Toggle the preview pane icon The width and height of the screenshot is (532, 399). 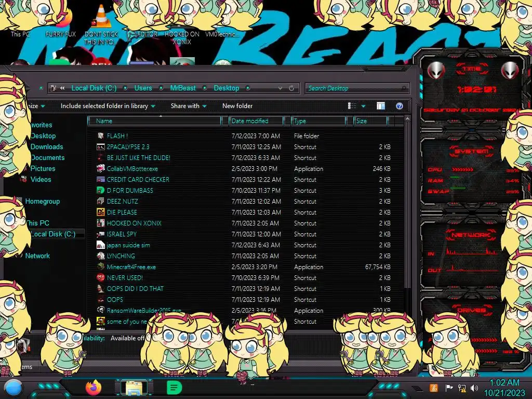pyautogui.click(x=381, y=106)
